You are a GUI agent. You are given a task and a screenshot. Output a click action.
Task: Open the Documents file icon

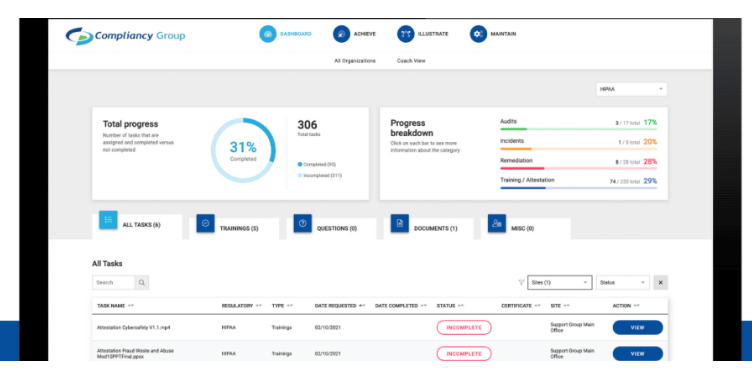click(400, 224)
